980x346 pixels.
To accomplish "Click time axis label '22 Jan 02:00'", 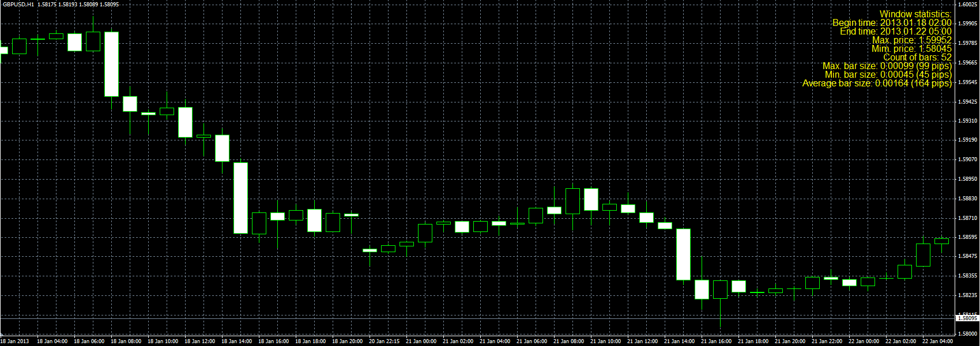I will (900, 341).
